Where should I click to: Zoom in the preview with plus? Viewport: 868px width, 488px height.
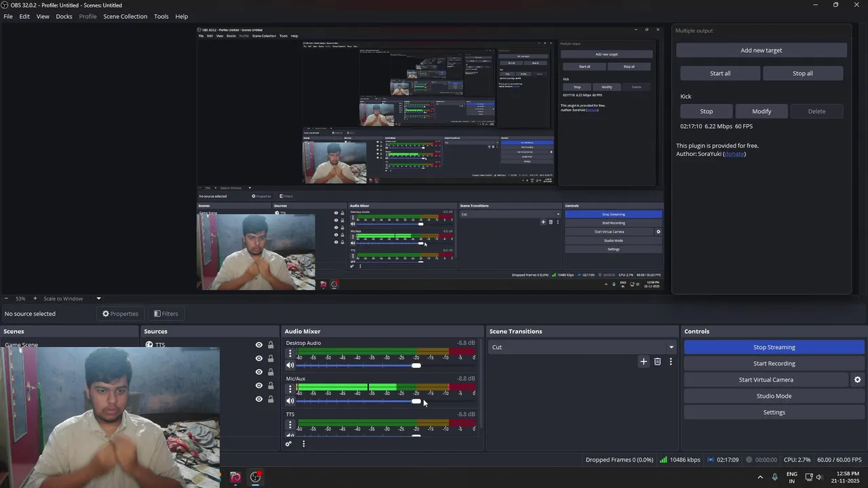[x=35, y=298]
